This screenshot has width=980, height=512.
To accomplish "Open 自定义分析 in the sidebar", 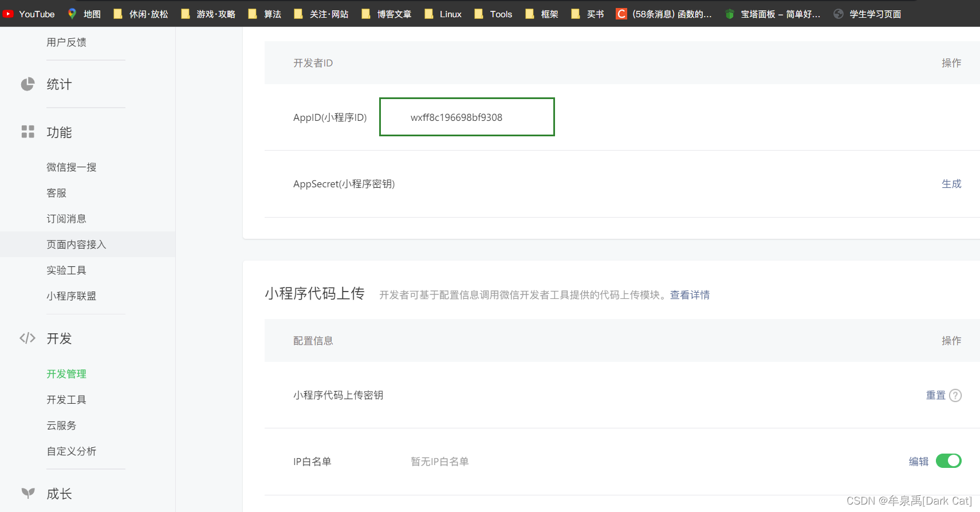I will 72,451.
